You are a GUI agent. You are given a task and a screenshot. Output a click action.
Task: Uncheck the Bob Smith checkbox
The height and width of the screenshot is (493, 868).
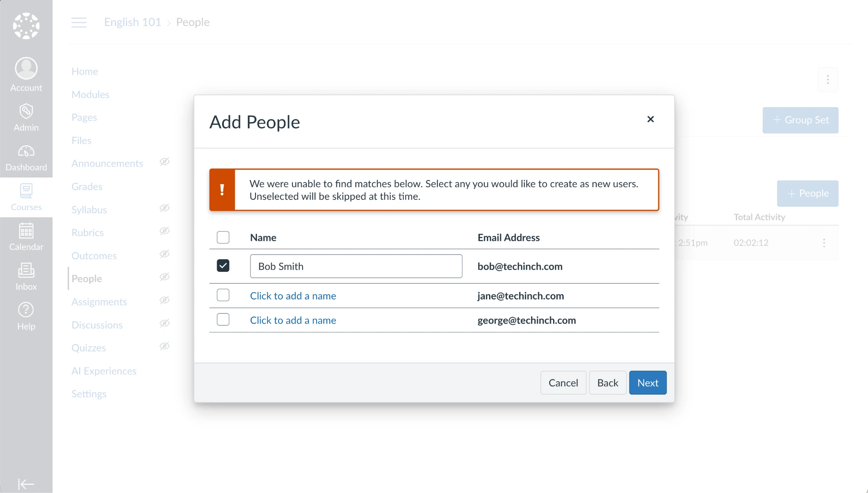223,266
